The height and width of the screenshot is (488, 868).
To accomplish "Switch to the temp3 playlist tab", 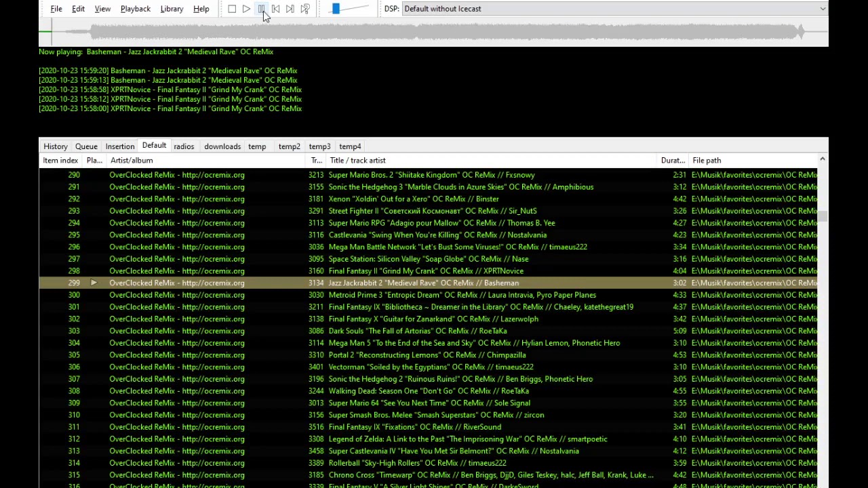I will tap(319, 146).
